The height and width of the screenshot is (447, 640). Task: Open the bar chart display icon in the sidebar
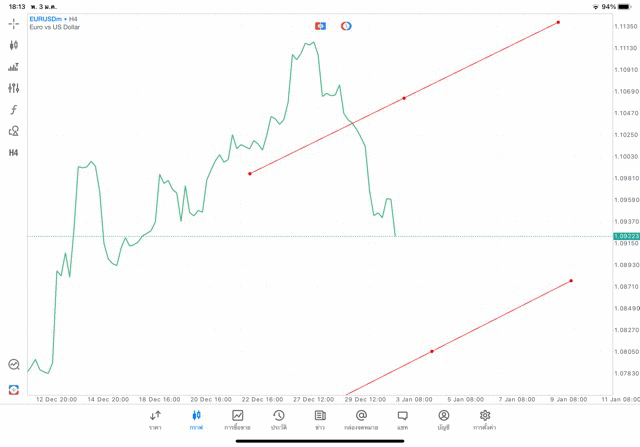click(14, 67)
